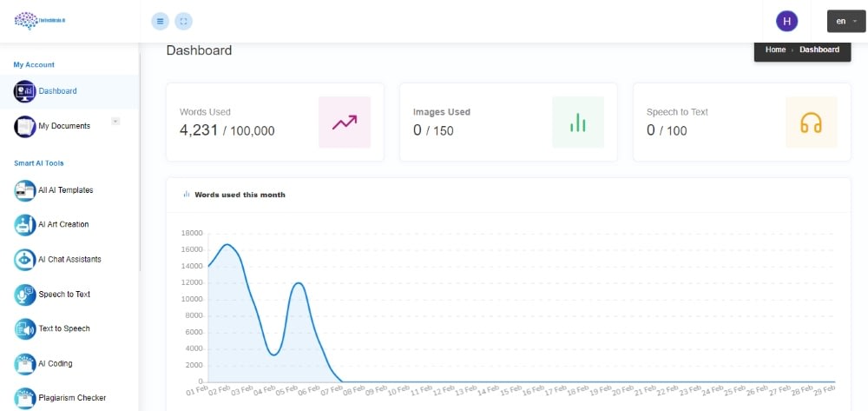Click the site logo in header
This screenshot has height=411, width=868.
[40, 21]
